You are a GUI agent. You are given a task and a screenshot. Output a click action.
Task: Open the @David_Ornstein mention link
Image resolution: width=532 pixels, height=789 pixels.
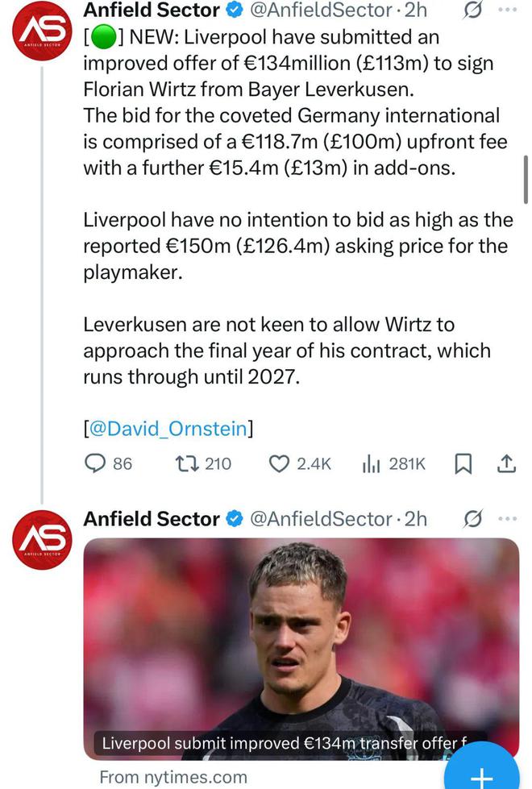168,429
